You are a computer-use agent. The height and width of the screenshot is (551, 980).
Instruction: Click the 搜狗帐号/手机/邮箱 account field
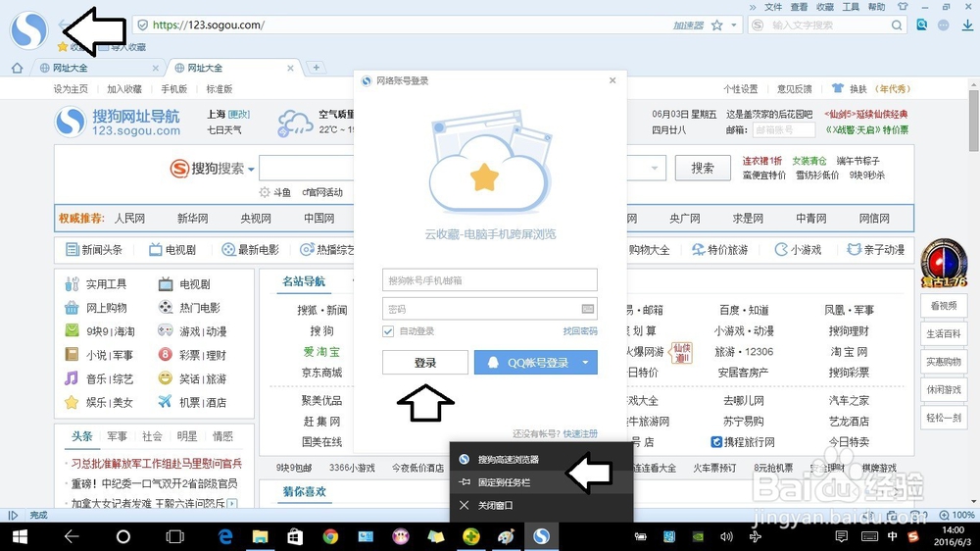pyautogui.click(x=489, y=280)
